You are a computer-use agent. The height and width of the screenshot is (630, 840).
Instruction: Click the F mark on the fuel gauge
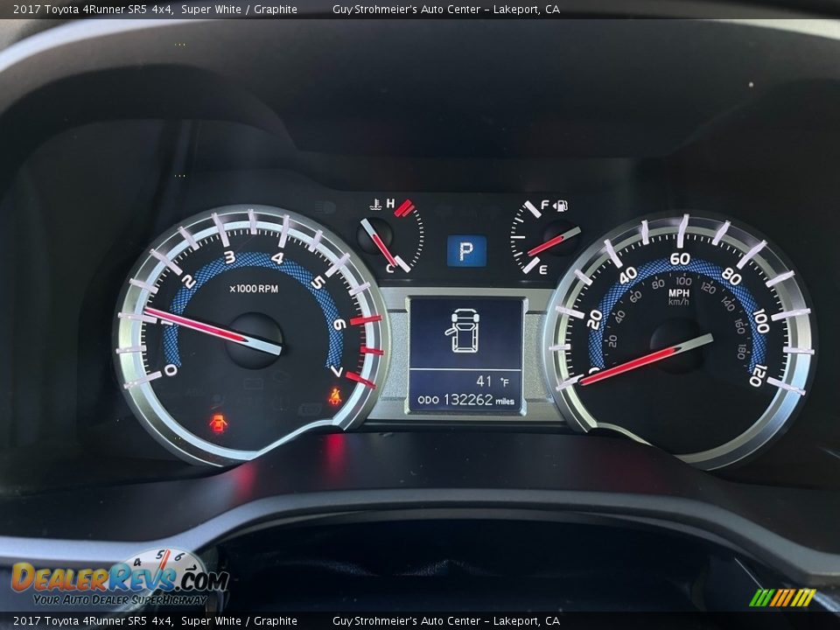pyautogui.click(x=545, y=205)
